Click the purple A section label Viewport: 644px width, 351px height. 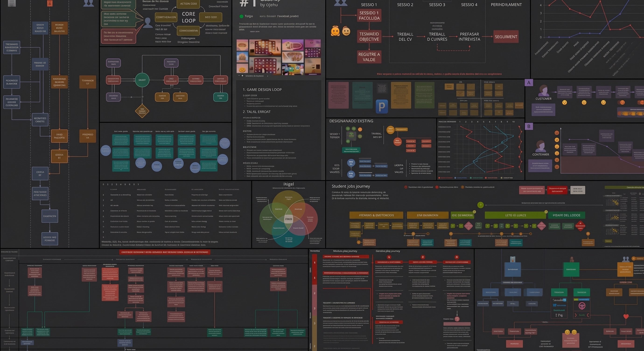point(529,83)
